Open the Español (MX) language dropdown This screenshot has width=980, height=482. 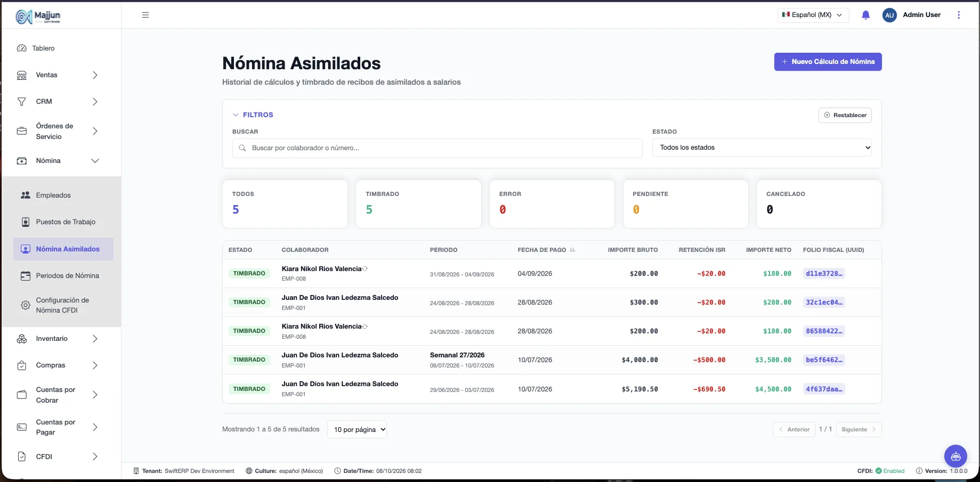coord(813,15)
